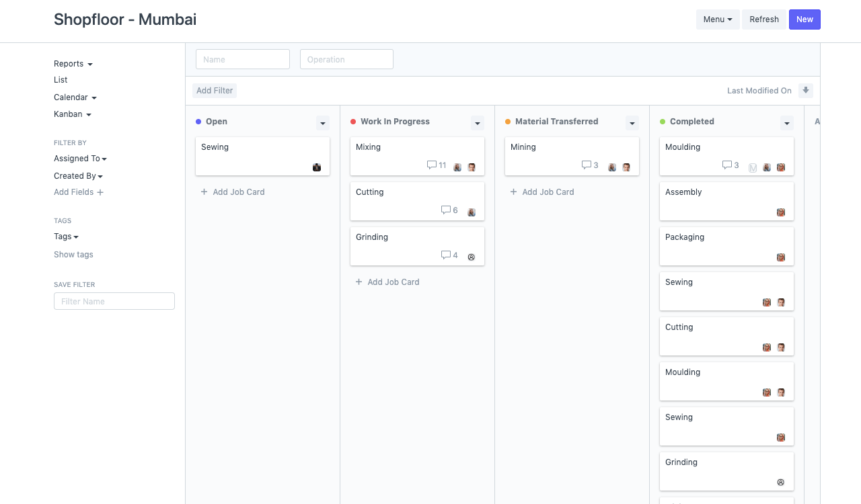Expand the Created By filter
This screenshot has width=861, height=504.
click(x=79, y=176)
